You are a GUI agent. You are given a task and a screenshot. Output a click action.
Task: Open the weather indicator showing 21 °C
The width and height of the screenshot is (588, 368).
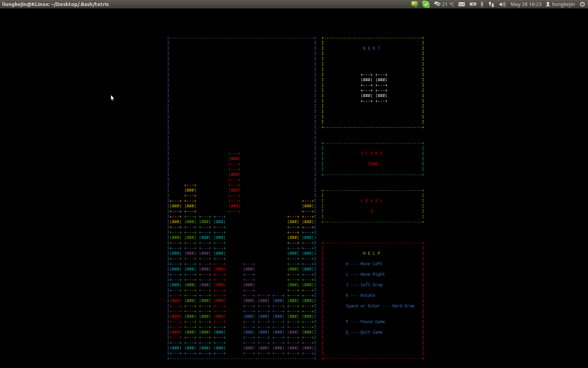[444, 4]
